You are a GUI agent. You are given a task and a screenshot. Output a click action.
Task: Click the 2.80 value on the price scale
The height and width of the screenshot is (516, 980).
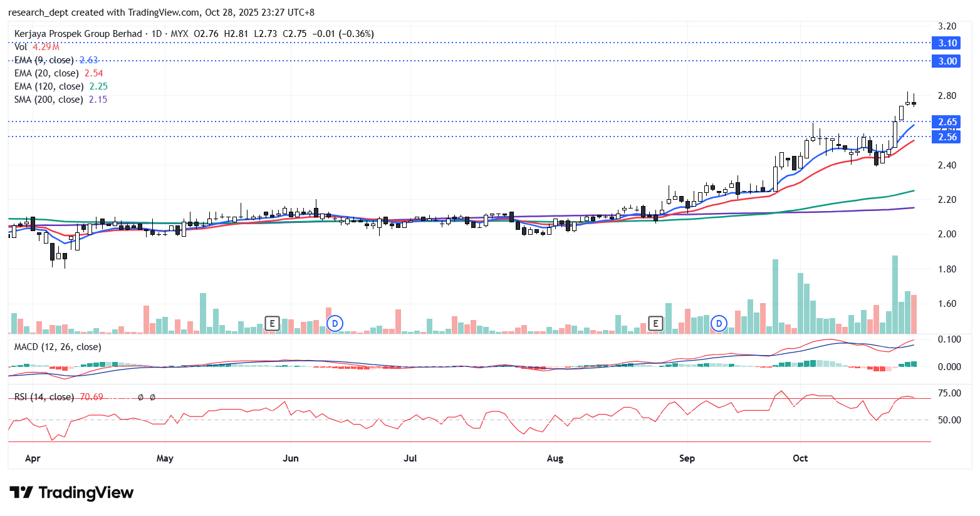tap(947, 96)
